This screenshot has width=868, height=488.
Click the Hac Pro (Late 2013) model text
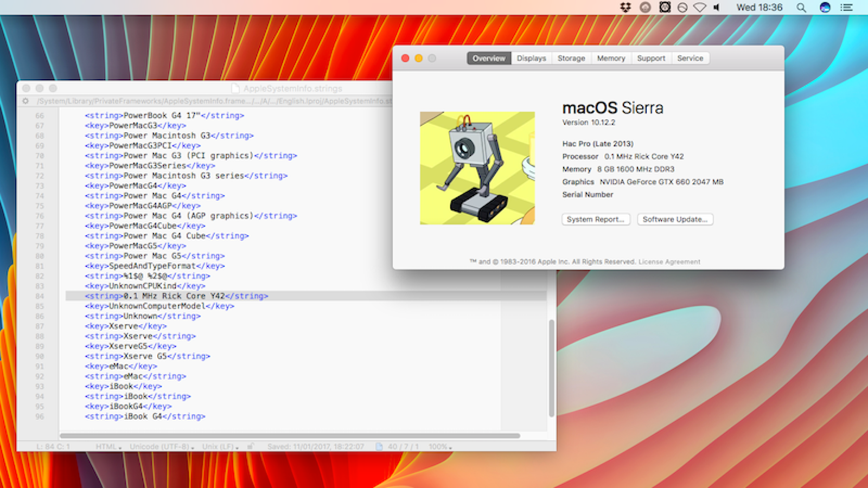pos(598,144)
